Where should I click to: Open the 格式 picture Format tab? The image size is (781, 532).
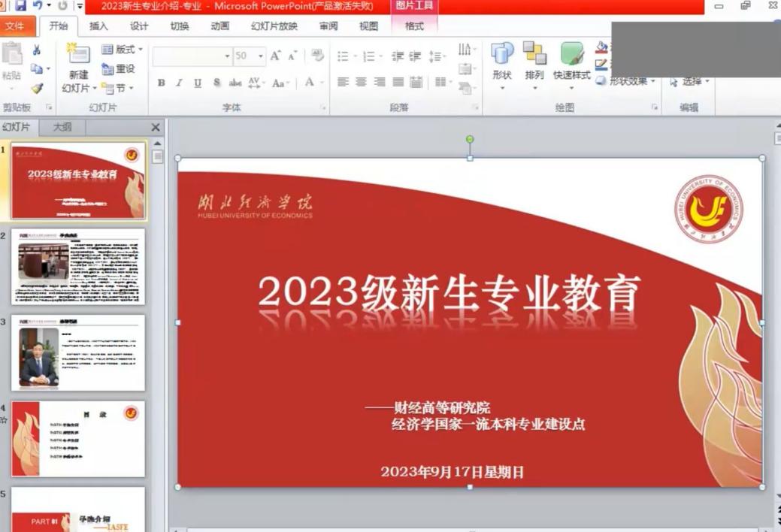(x=414, y=26)
